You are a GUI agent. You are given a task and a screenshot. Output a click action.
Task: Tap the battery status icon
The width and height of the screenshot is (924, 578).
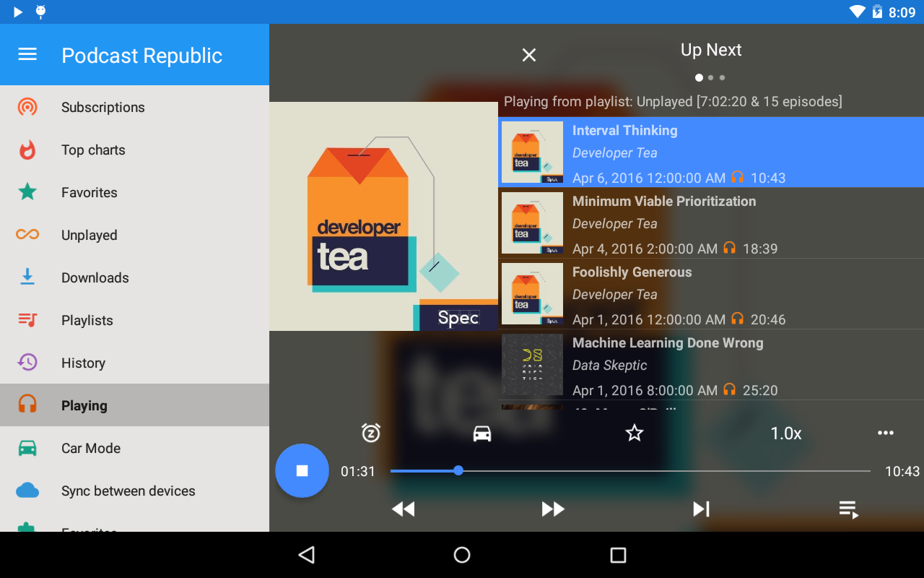[x=877, y=12]
